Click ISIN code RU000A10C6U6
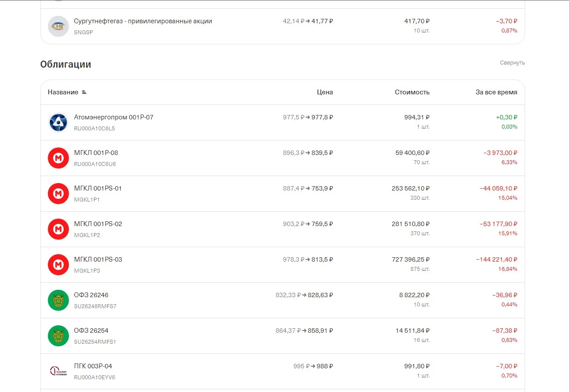This screenshot has width=569, height=392. point(95,164)
